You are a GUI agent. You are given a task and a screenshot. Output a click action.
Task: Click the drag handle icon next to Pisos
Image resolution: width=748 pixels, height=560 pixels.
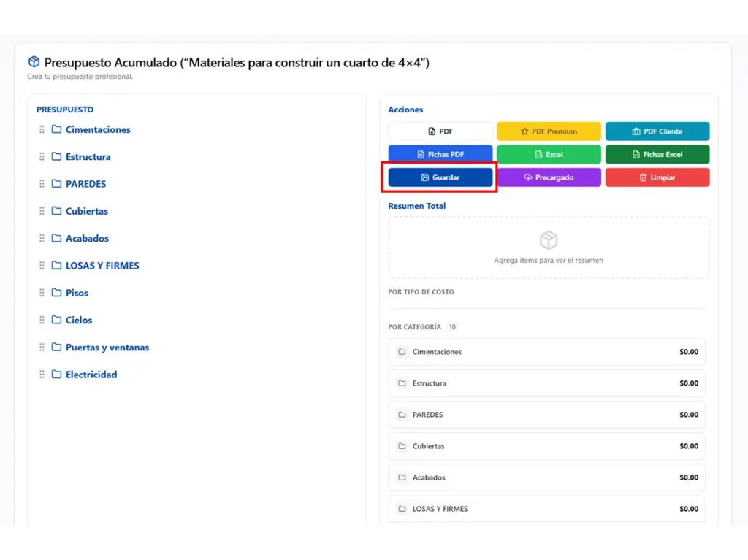(x=42, y=293)
